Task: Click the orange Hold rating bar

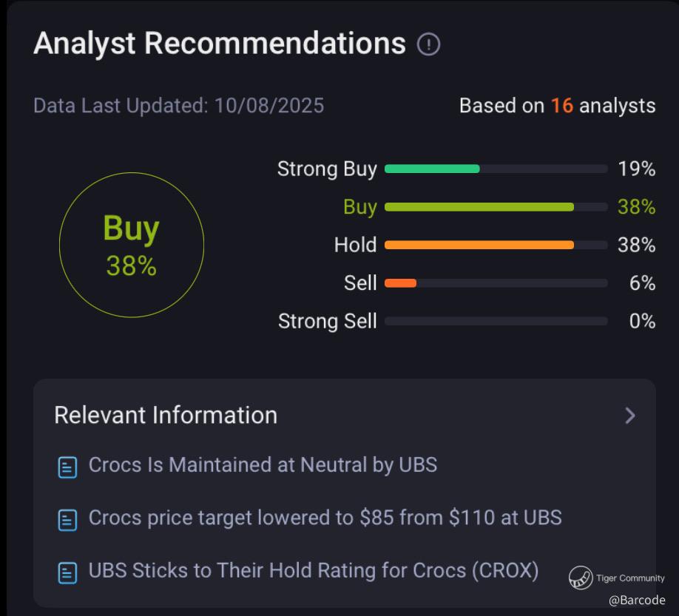Action: pos(479,245)
